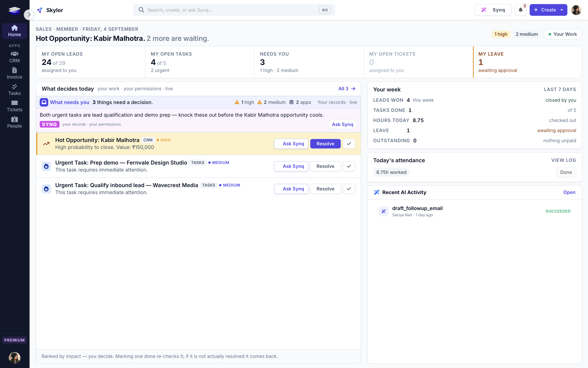
Task: Open the CRM app
Action: tap(14, 57)
